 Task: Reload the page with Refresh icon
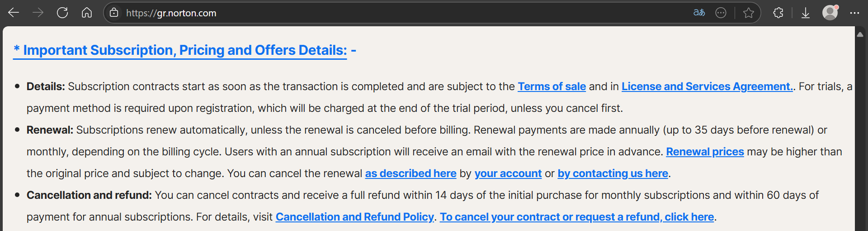point(62,13)
